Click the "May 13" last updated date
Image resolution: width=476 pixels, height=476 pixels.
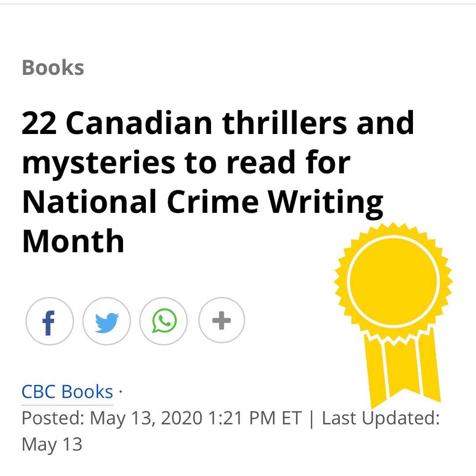[52, 444]
